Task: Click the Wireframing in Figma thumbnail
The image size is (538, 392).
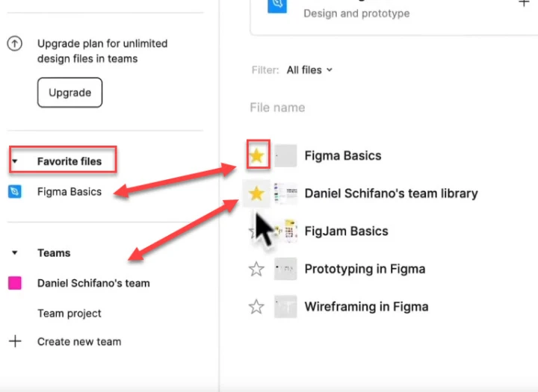Action: (x=285, y=307)
